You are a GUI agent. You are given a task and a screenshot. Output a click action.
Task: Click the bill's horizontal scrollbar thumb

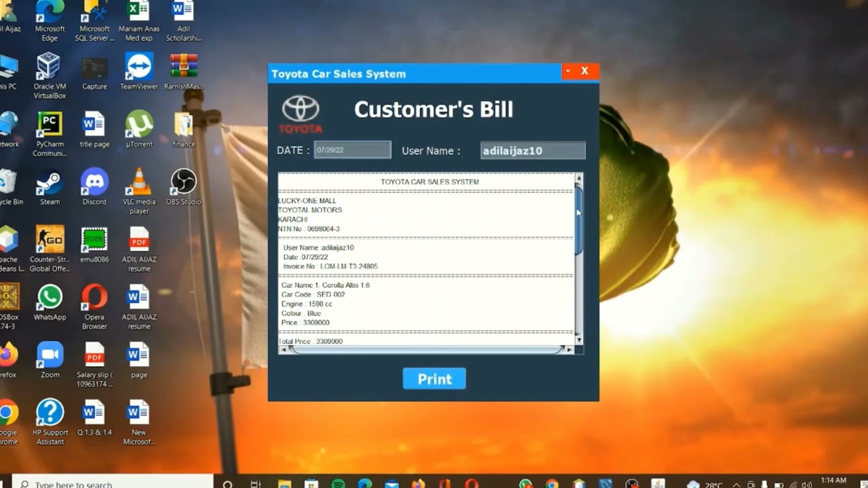coord(427,350)
